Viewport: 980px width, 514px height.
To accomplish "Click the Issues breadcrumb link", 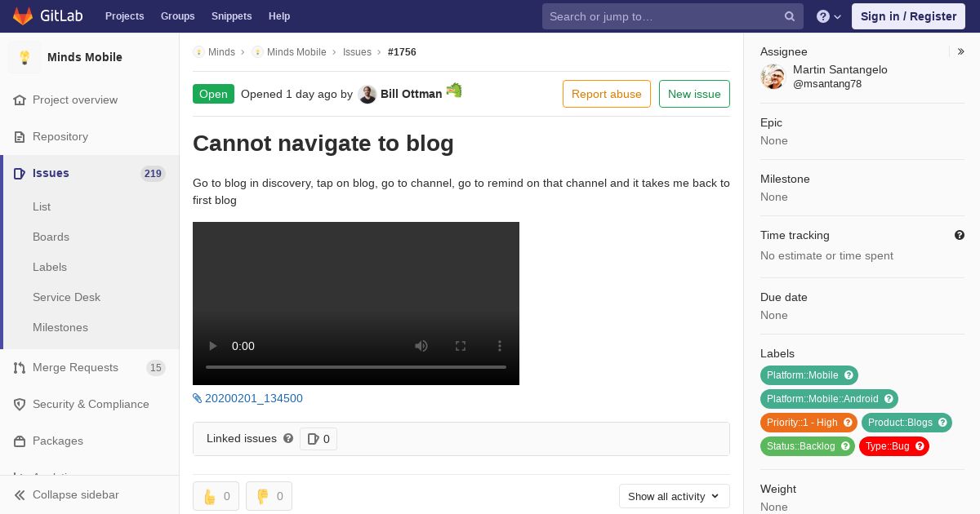I will tap(357, 51).
